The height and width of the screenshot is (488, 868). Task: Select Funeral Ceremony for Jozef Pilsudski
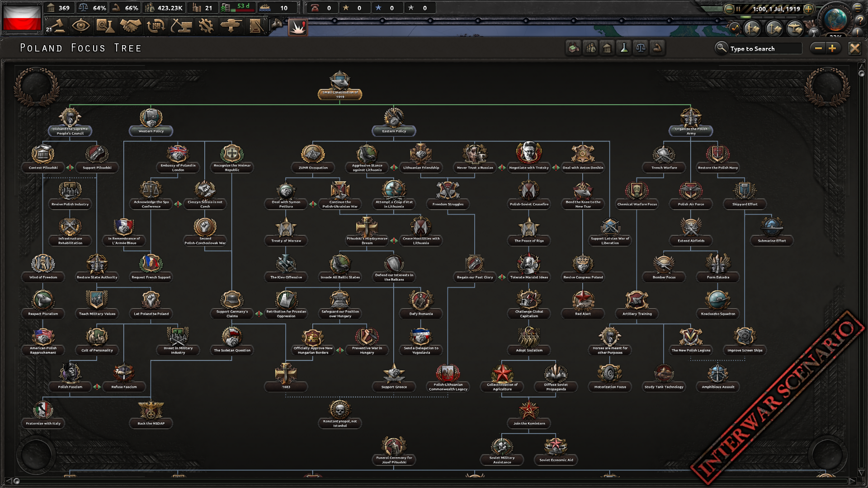[394, 450]
